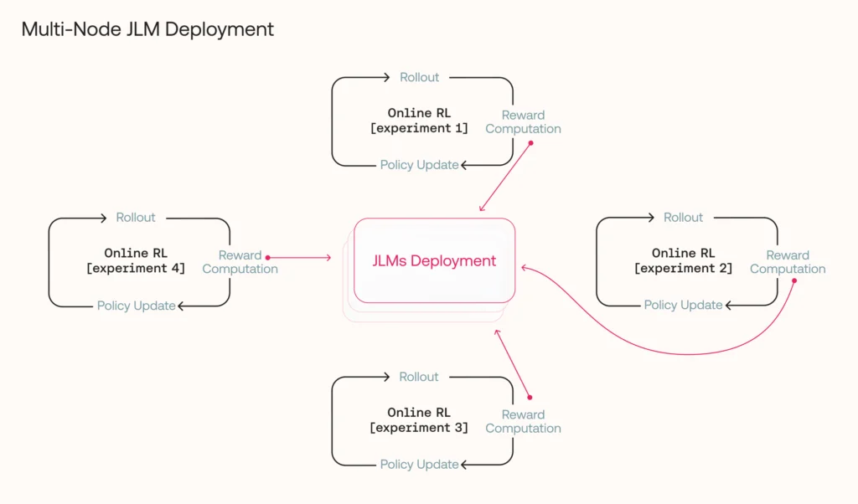858x504 pixels.
Task: Click 'Online RL [experiment 3]' label
Action: tap(419, 419)
